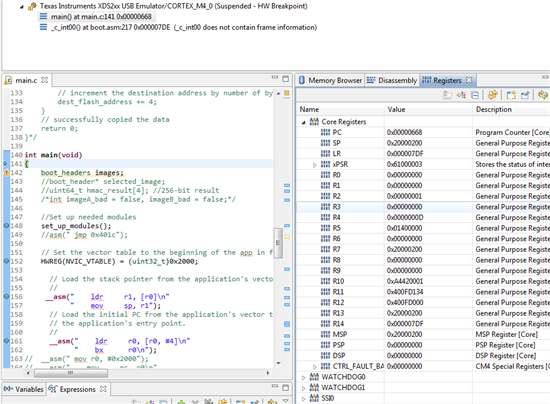Viewport: 550px width, 404px height.
Task: Select the R3 register row
Action: (423, 207)
